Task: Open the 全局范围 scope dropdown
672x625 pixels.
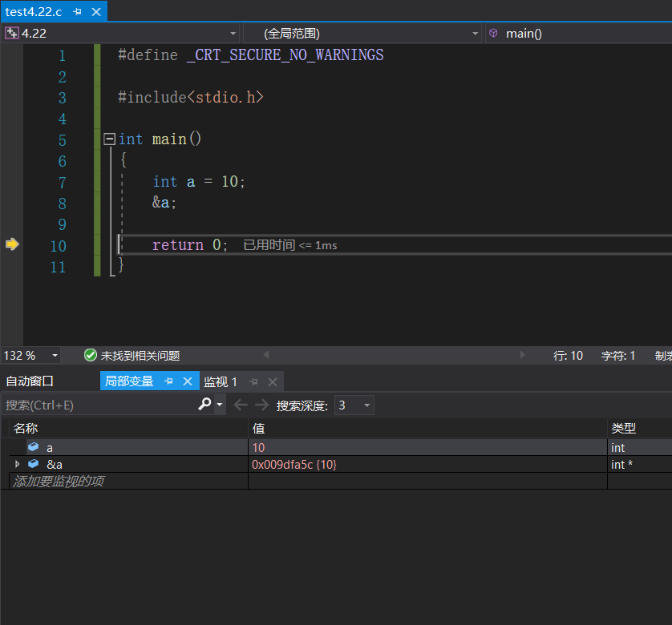Action: pyautogui.click(x=476, y=34)
